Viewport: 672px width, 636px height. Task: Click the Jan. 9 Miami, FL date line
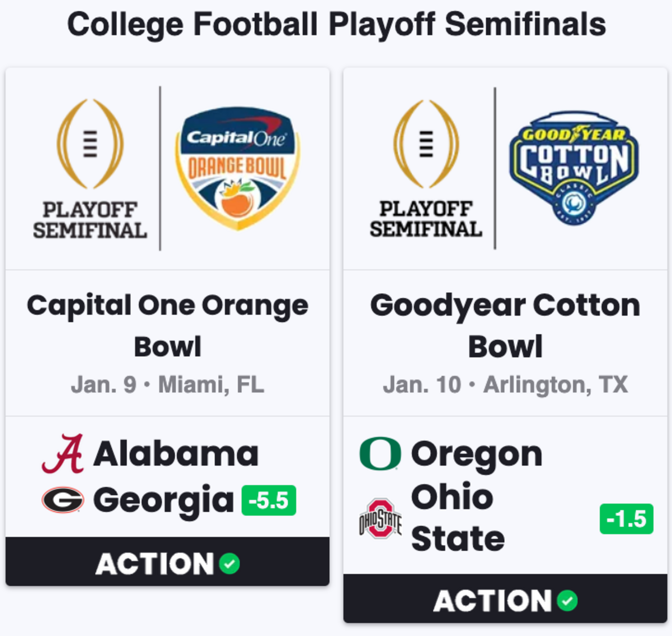[167, 385]
